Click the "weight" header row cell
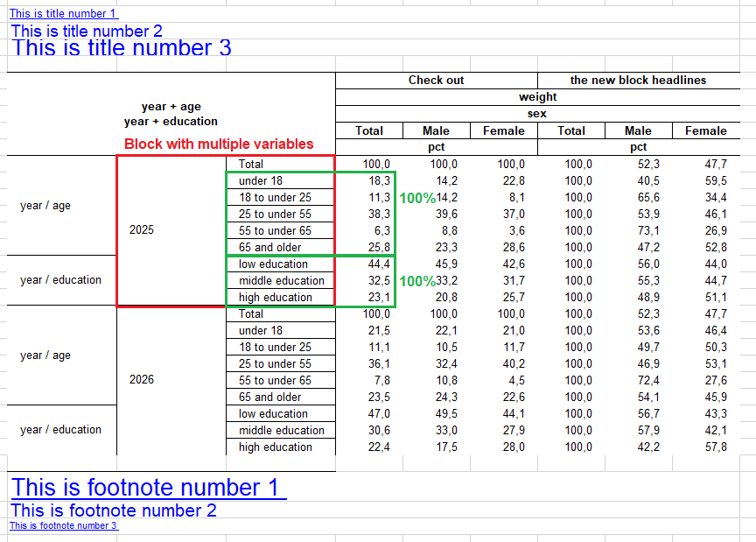The height and width of the screenshot is (542, 756). [x=537, y=97]
